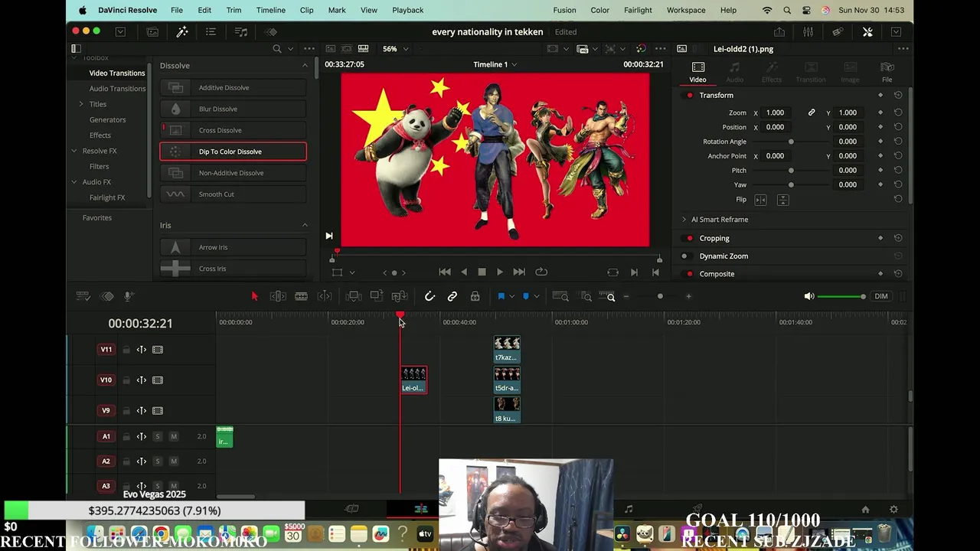Toggle the Inspector tools icon

tap(867, 31)
